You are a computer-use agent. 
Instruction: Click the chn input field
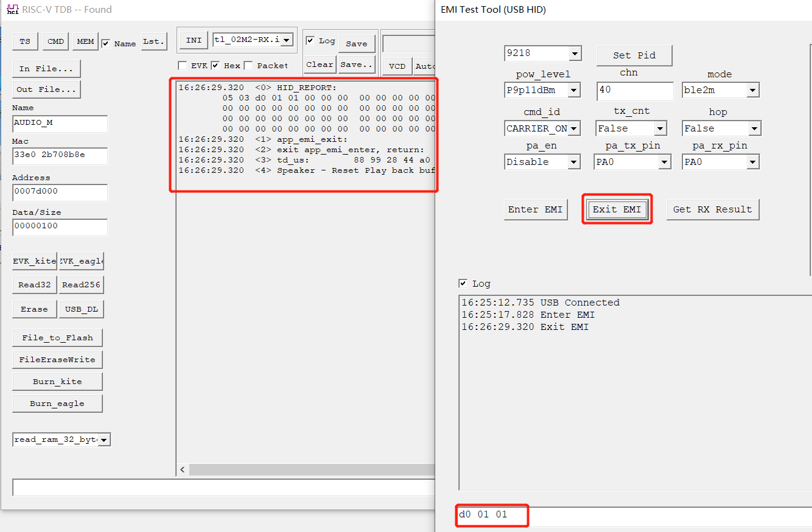(x=635, y=91)
